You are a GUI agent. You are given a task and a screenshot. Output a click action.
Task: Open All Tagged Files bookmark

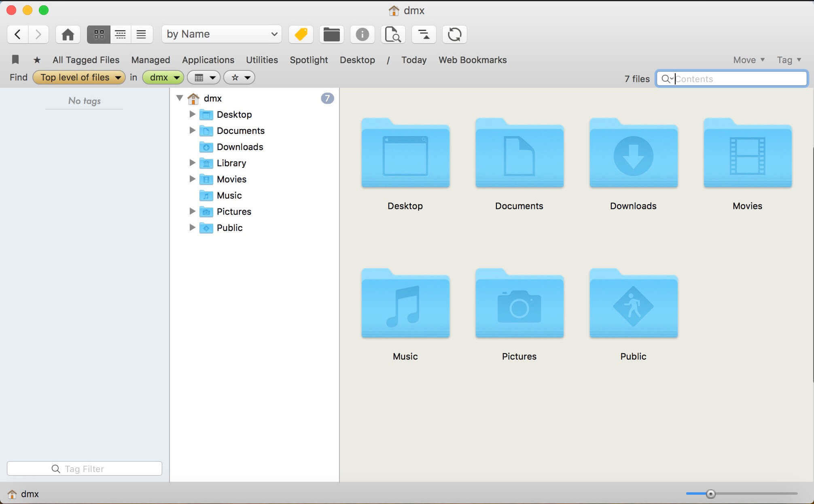pyautogui.click(x=86, y=60)
